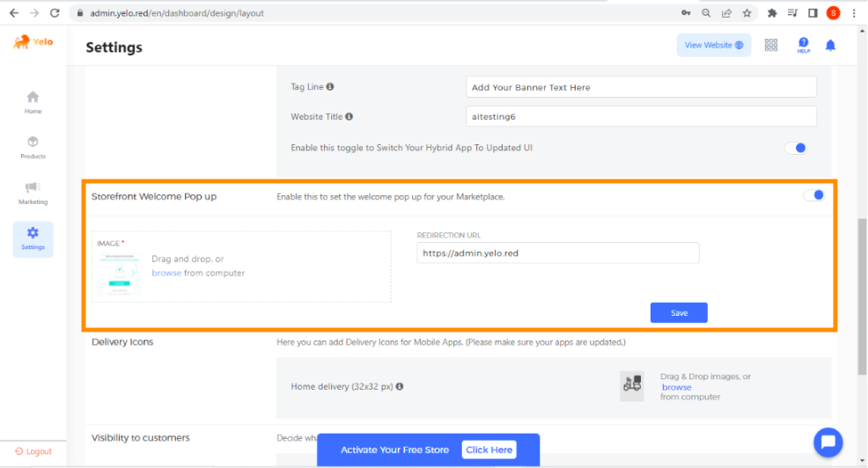Screen dimensions: 868x468
Task: Open the chat support bubble
Action: pos(828,442)
